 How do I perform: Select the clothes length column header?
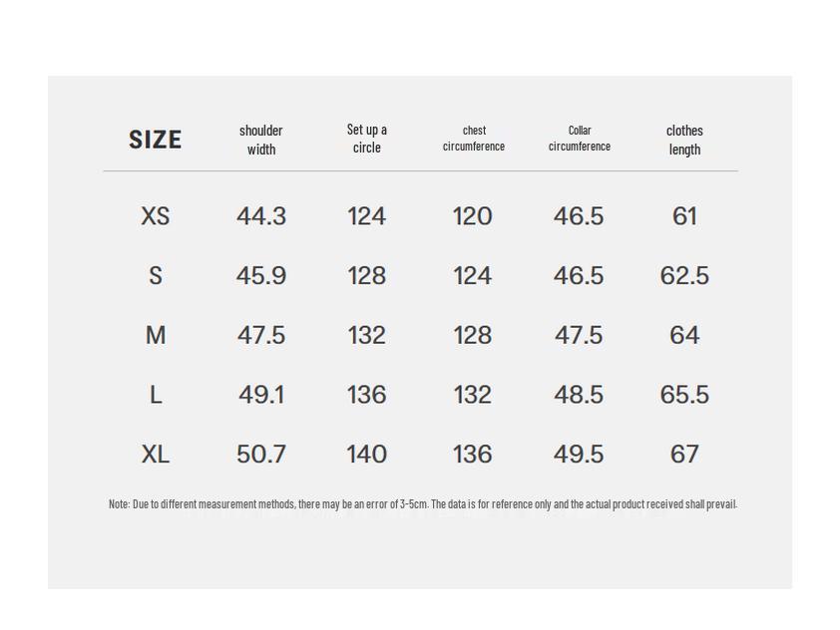pyautogui.click(x=684, y=140)
